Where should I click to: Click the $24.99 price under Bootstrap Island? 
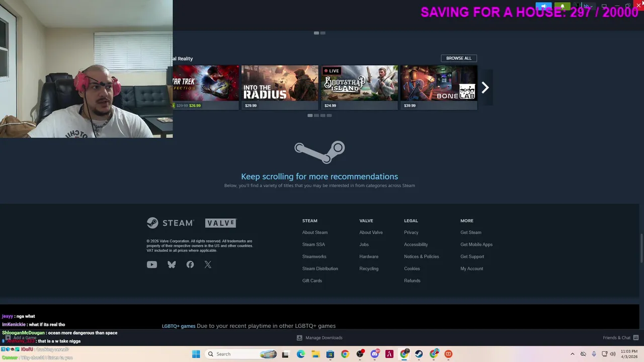pyautogui.click(x=330, y=106)
